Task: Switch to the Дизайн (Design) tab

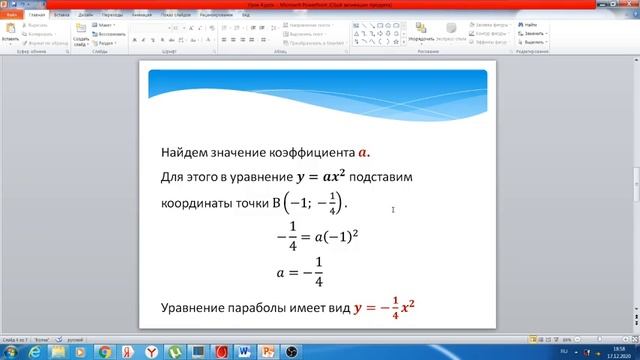Action: 85,15
